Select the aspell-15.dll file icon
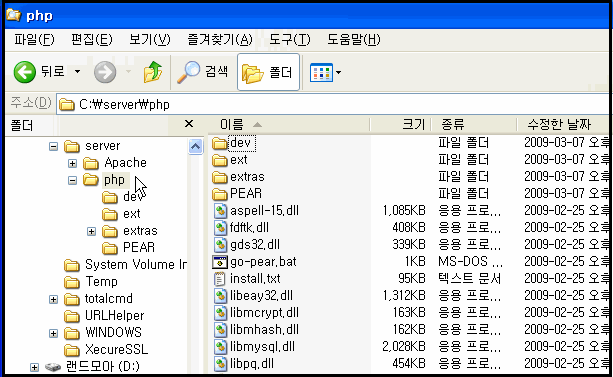This screenshot has height=377, width=613. 220,211
